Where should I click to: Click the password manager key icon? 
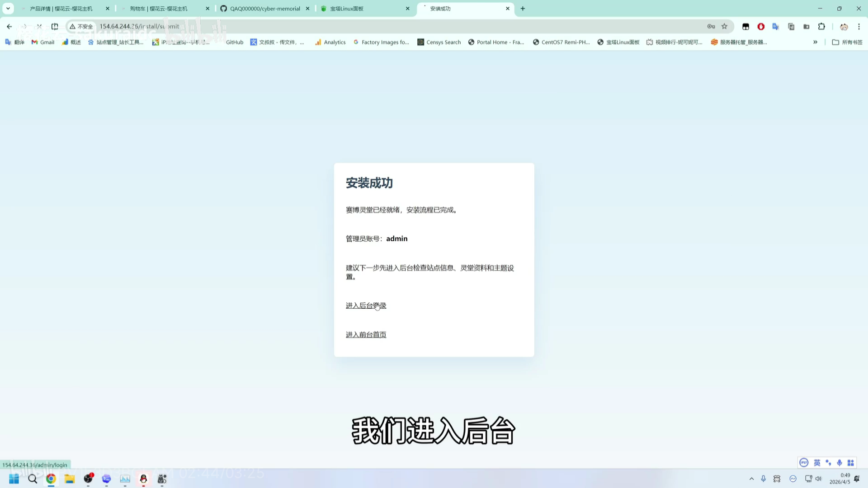pos(711,27)
